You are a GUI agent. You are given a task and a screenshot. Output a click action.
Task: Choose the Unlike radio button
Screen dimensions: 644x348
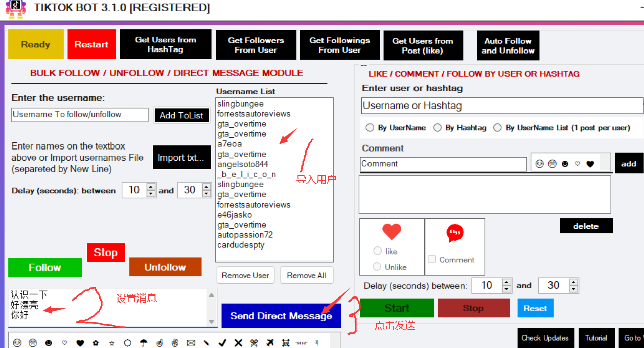377,267
